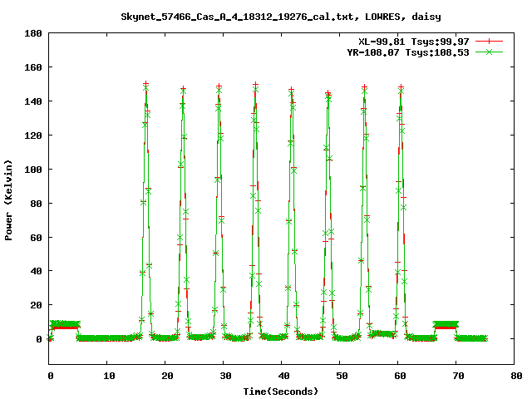Click the peak top near 29 seconds
This screenshot has width=532, height=399.
pos(219,87)
